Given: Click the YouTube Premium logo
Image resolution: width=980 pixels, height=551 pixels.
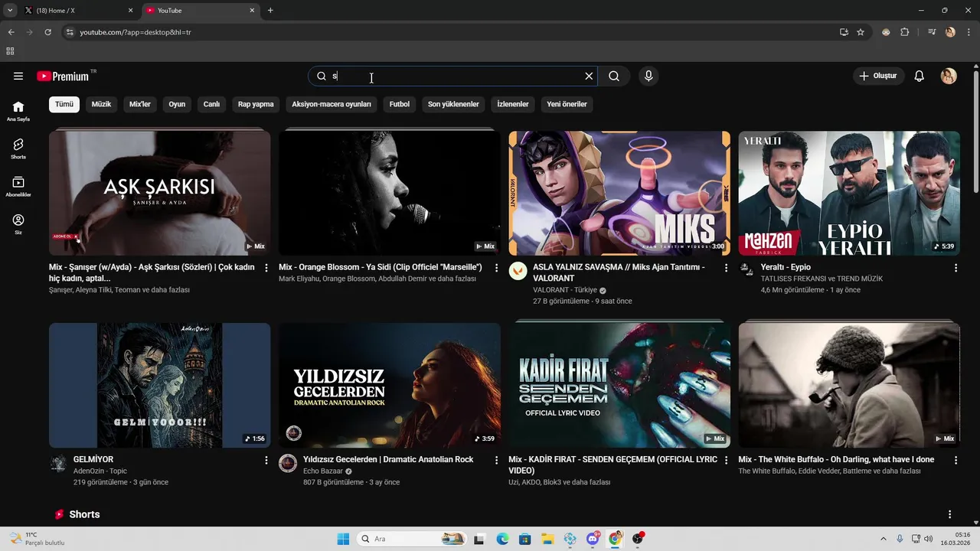Looking at the screenshot, I should 63,76.
